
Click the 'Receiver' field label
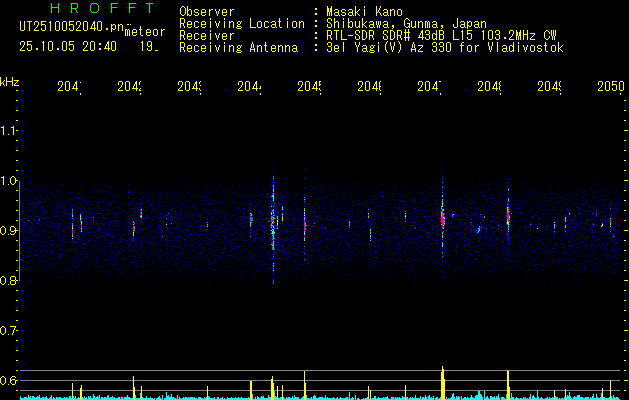tap(207, 36)
